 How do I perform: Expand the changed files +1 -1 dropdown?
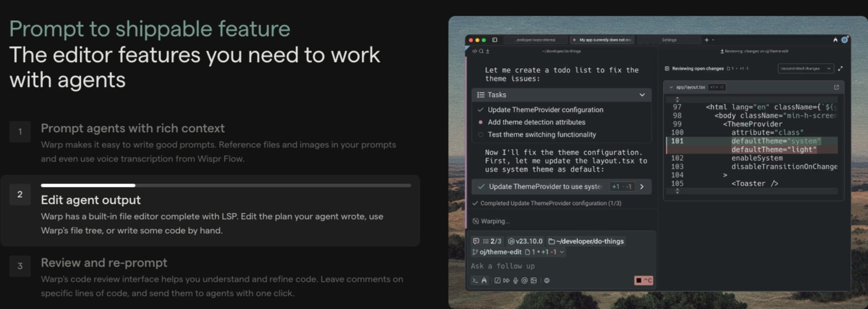(544, 252)
